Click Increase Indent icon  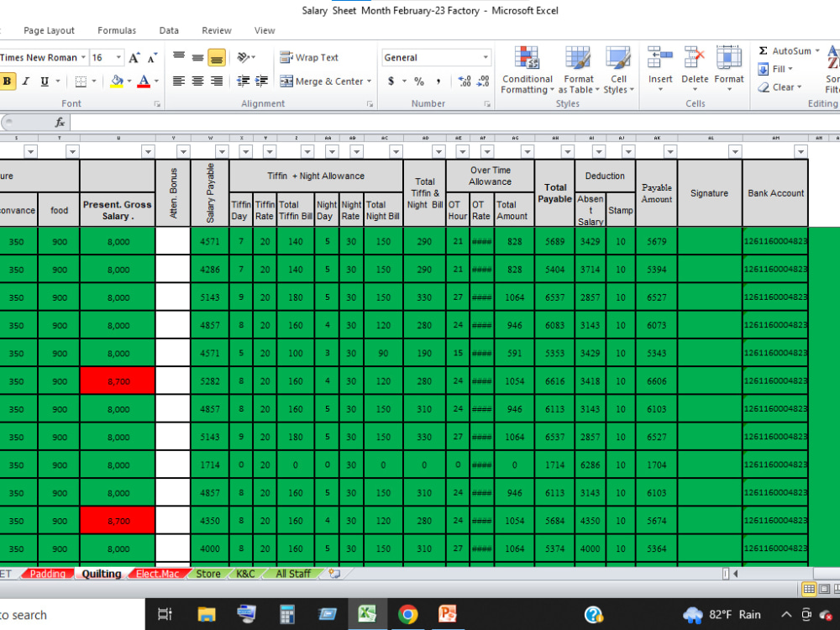[x=261, y=81]
